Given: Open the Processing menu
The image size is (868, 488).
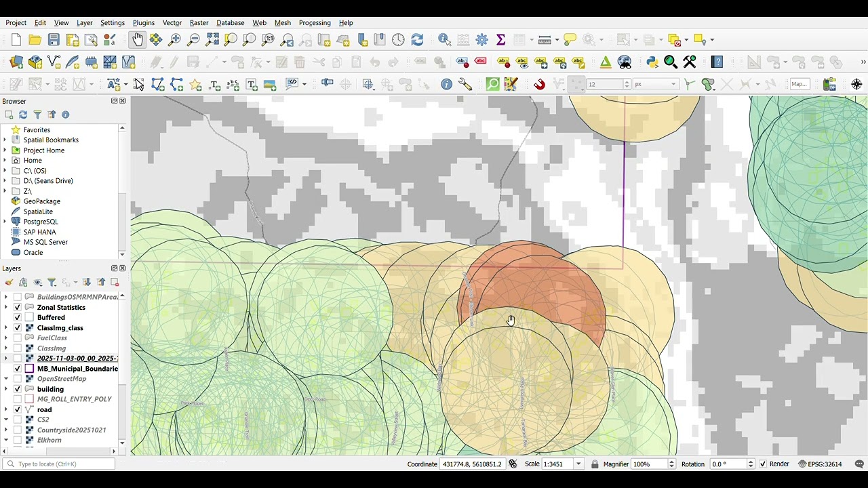Looking at the screenshot, I should [x=315, y=22].
